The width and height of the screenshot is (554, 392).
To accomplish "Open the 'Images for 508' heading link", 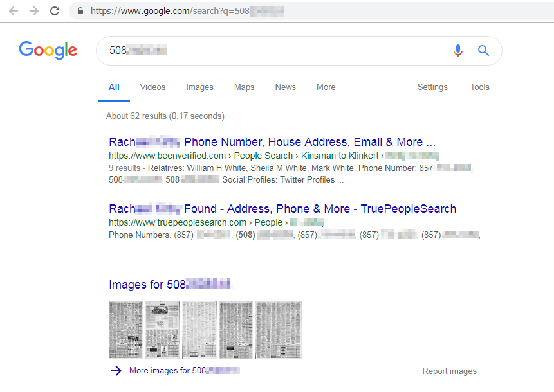I will [170, 285].
